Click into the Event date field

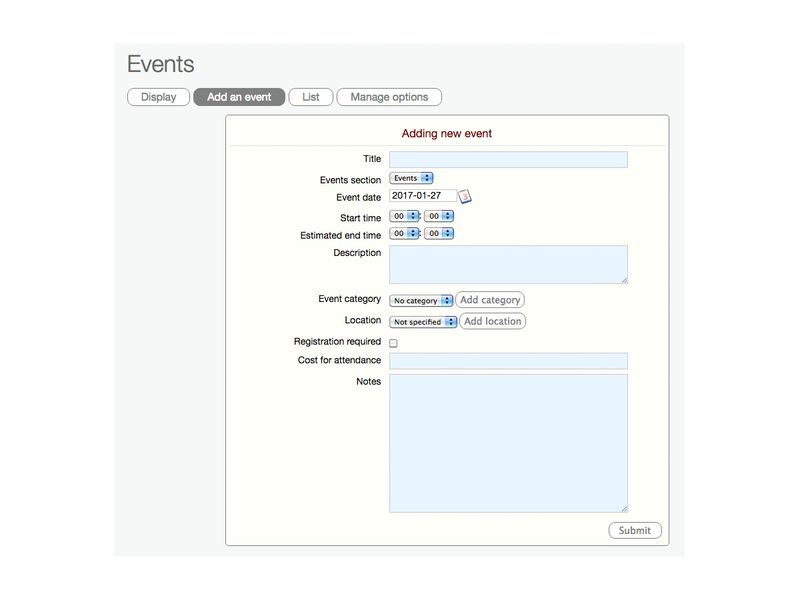click(422, 196)
